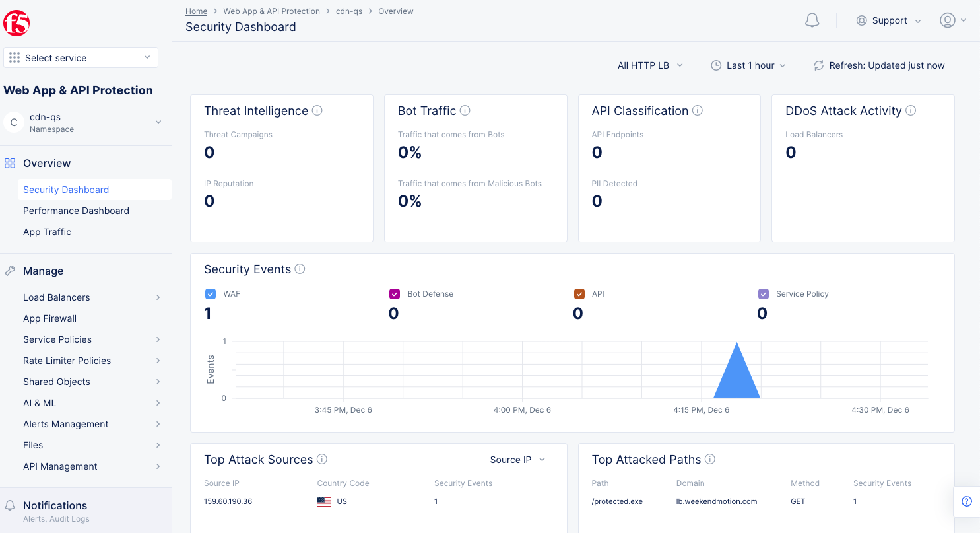The height and width of the screenshot is (533, 980).
Task: Change the Last 1 hour time range
Action: point(748,65)
